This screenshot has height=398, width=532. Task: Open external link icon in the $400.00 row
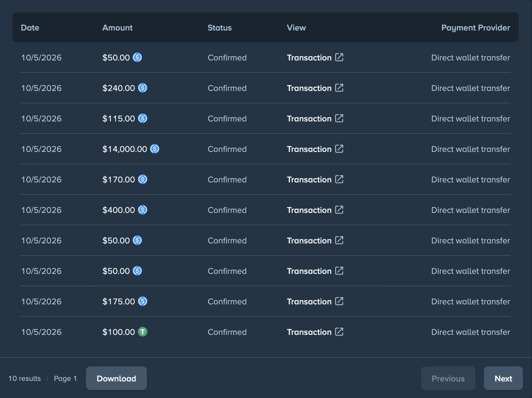pos(339,210)
